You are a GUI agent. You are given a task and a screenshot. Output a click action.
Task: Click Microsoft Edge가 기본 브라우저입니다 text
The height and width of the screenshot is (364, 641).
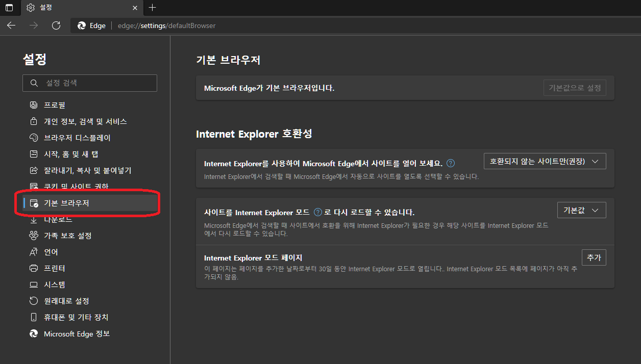point(269,88)
